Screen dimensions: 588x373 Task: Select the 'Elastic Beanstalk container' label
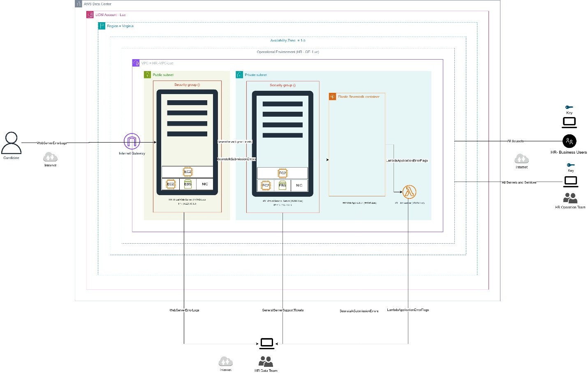point(359,97)
